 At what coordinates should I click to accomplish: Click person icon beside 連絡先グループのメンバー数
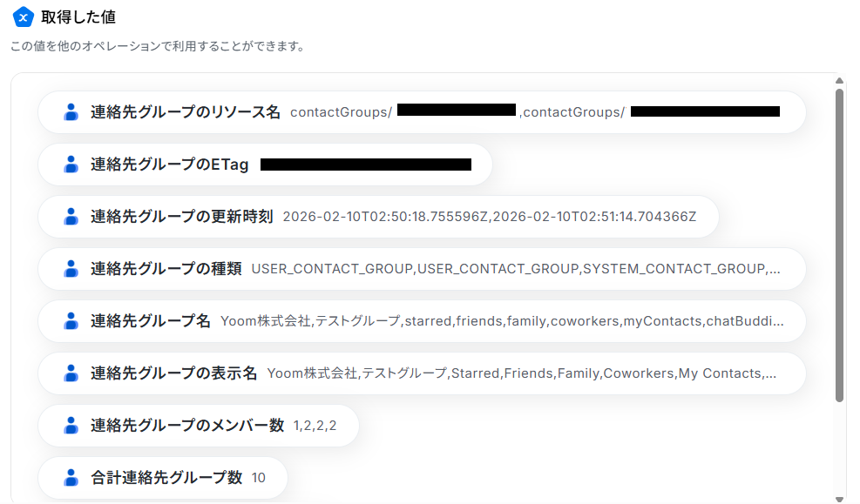point(71,426)
